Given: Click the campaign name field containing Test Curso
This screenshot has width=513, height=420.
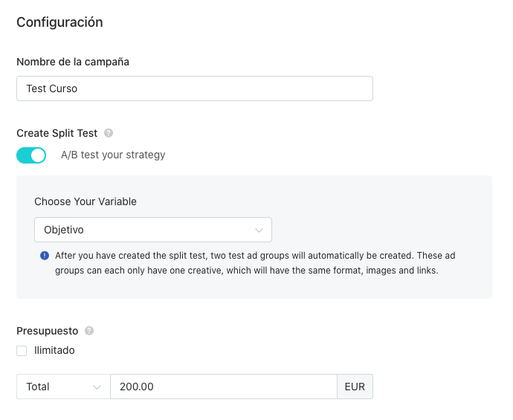Looking at the screenshot, I should pyautogui.click(x=195, y=88).
